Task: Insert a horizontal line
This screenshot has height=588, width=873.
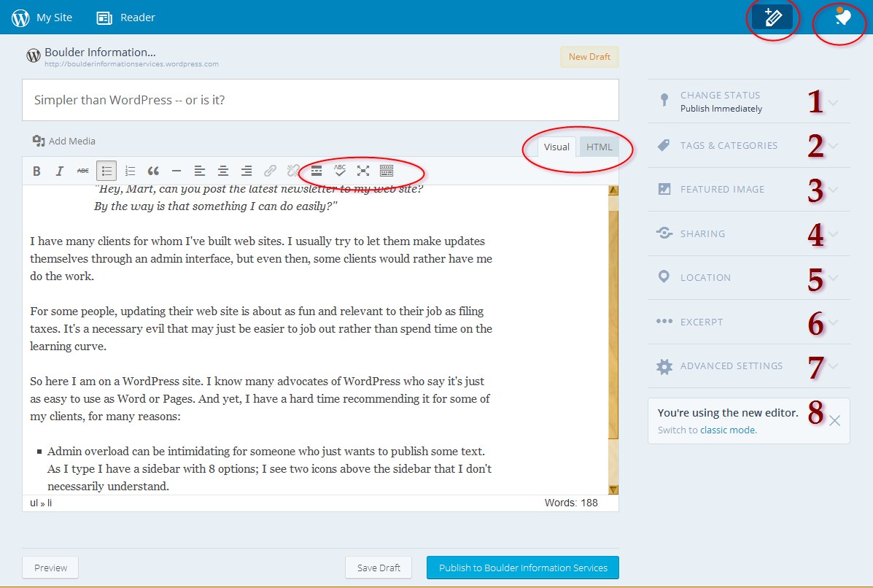Action: [x=176, y=171]
